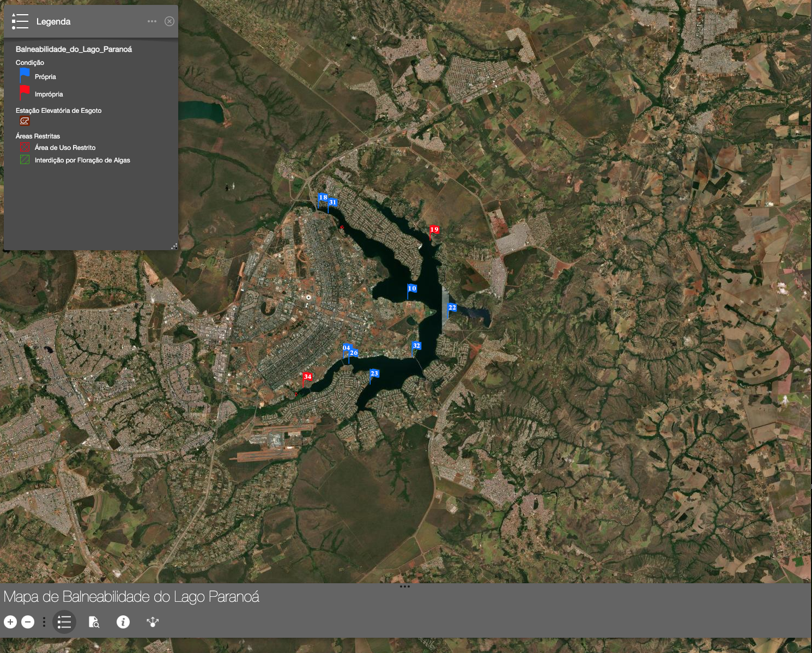Click the blue Própria legend flag swatch
Screen dimensions: 812x653
[x=25, y=76]
